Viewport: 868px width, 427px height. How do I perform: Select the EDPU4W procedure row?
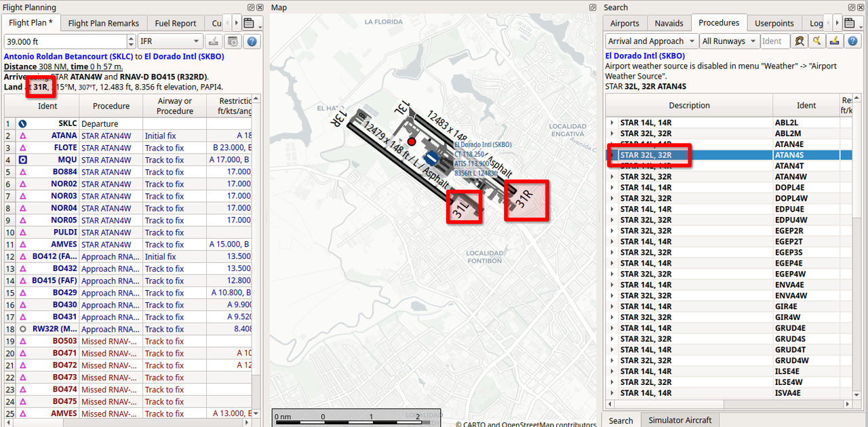click(x=729, y=220)
